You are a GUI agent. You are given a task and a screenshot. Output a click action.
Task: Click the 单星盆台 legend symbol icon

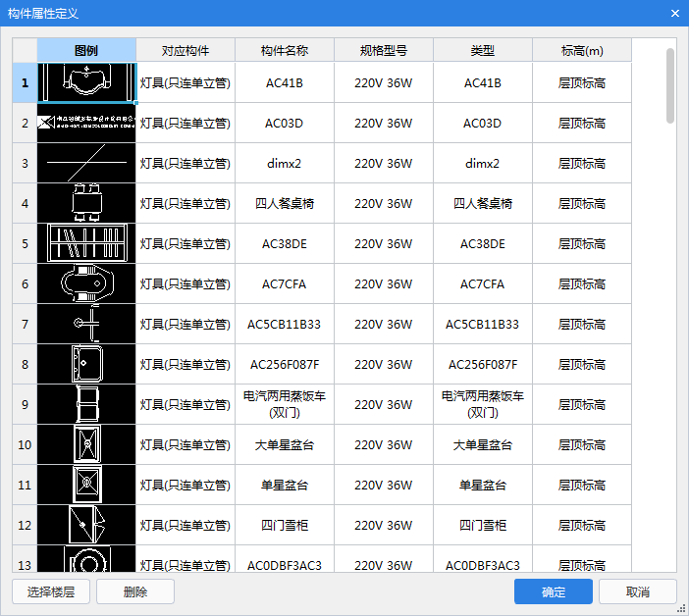click(86, 486)
